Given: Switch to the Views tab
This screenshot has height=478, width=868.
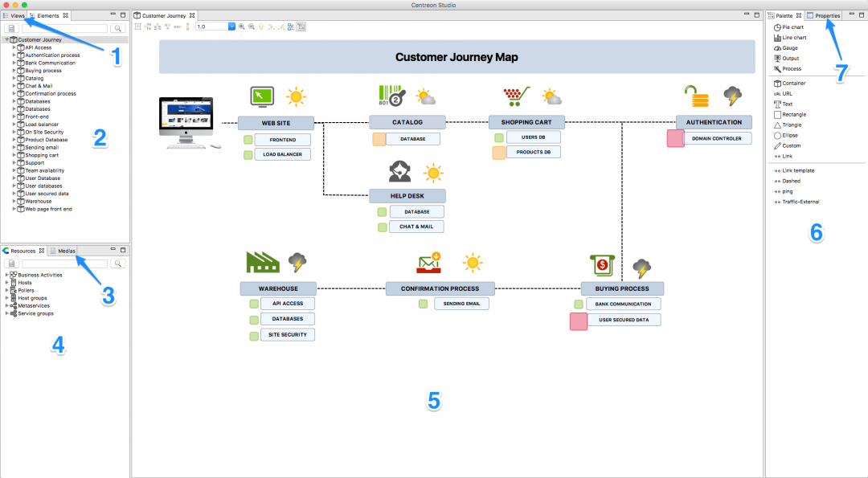Looking at the screenshot, I should pos(14,15).
